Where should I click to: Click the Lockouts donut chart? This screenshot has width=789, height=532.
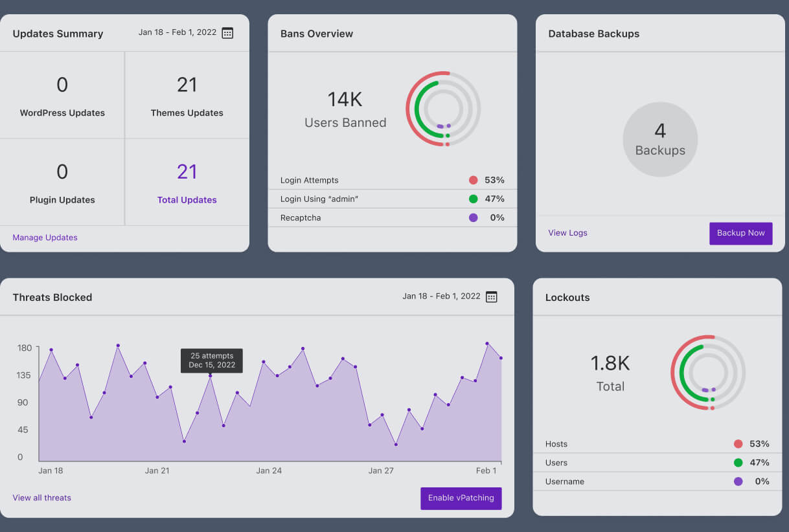click(708, 373)
